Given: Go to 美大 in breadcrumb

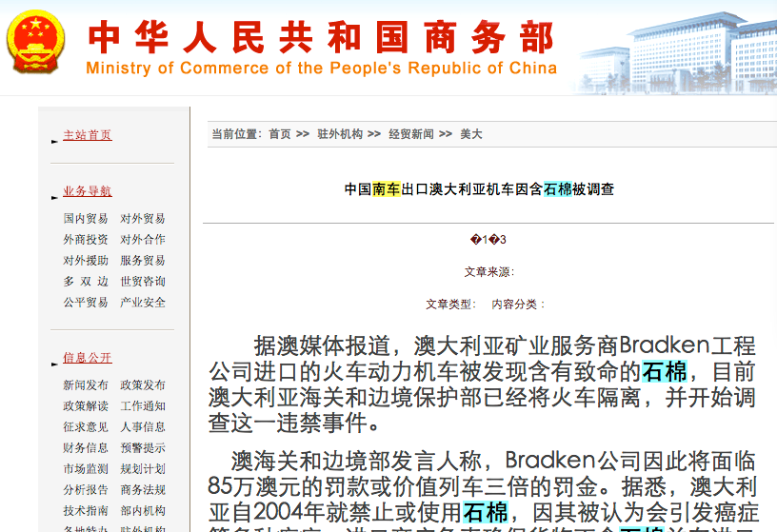Looking at the screenshot, I should (x=471, y=134).
